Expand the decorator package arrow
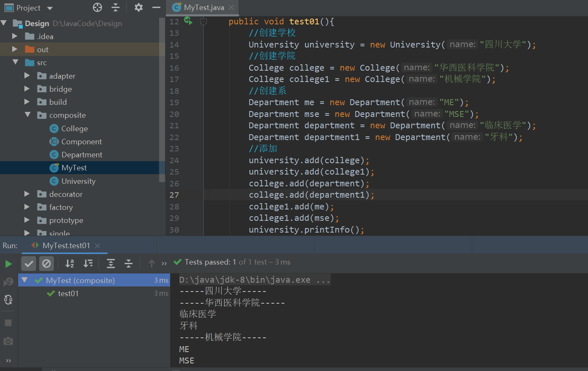Viewport: 588px width, 371px height. 27,194
